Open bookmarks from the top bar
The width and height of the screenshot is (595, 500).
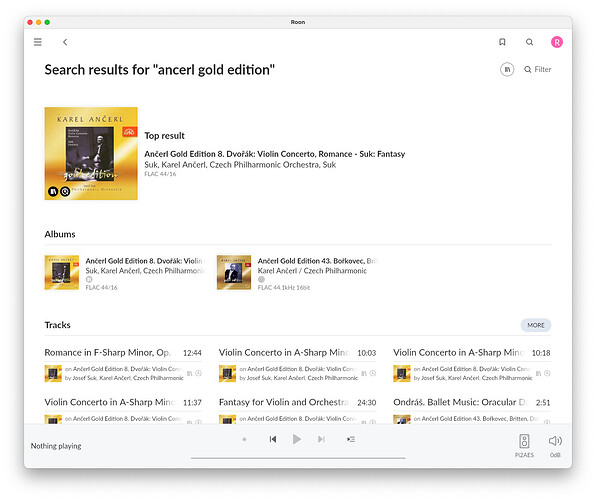tap(502, 42)
